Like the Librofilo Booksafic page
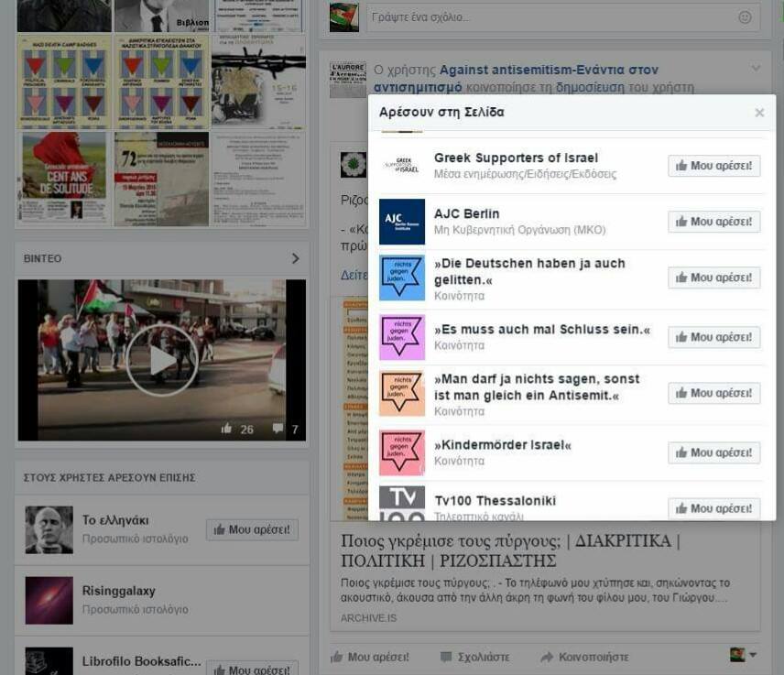Screen dimensions: 784x675 click(x=252, y=669)
